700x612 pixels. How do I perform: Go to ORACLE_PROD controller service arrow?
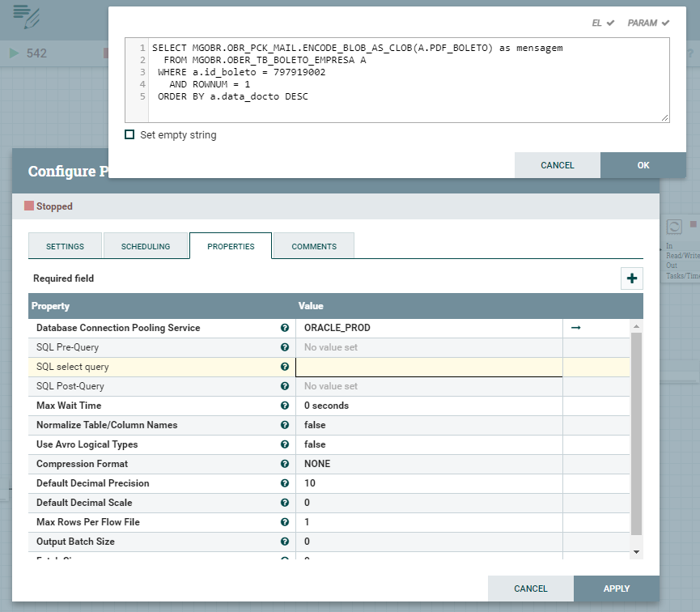tap(576, 328)
